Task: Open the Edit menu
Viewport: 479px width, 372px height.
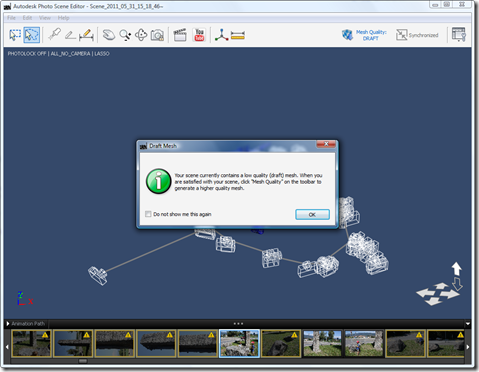Action: point(27,18)
